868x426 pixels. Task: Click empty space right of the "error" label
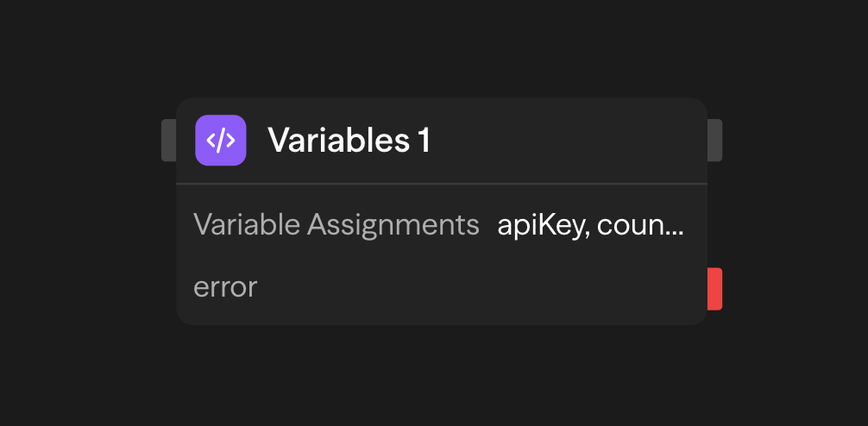(x=475, y=286)
